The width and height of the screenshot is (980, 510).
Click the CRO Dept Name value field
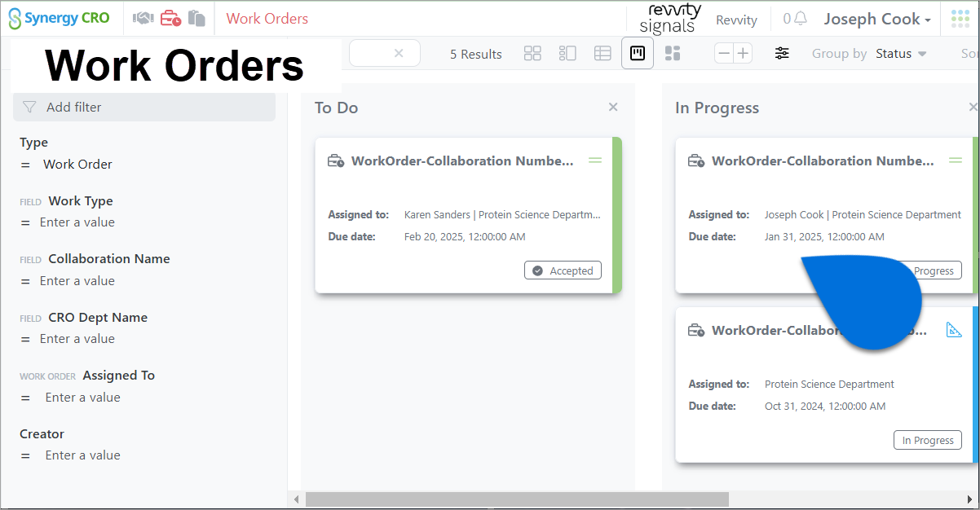[77, 339]
